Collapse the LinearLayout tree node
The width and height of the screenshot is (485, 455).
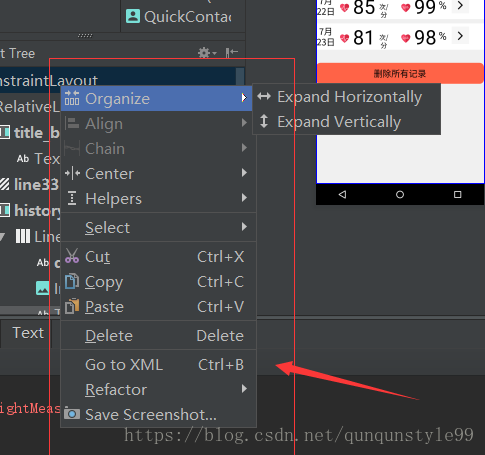[2, 237]
